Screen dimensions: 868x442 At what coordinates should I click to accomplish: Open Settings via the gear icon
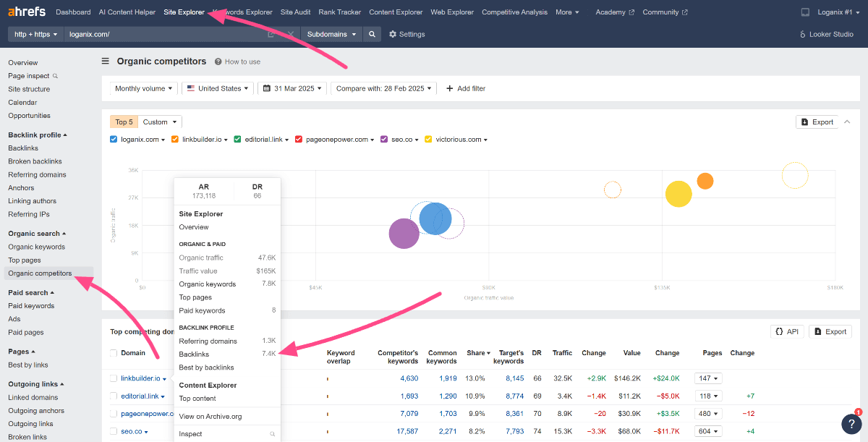pyautogui.click(x=393, y=34)
